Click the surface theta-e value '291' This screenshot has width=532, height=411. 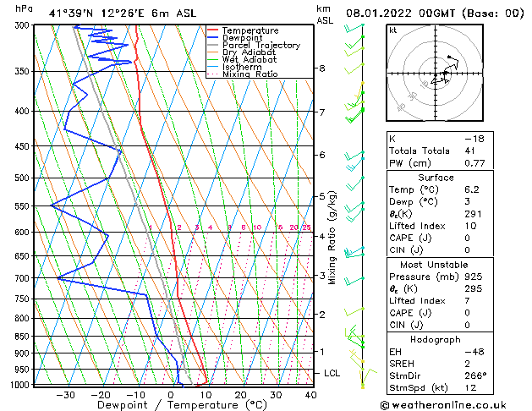474,214
